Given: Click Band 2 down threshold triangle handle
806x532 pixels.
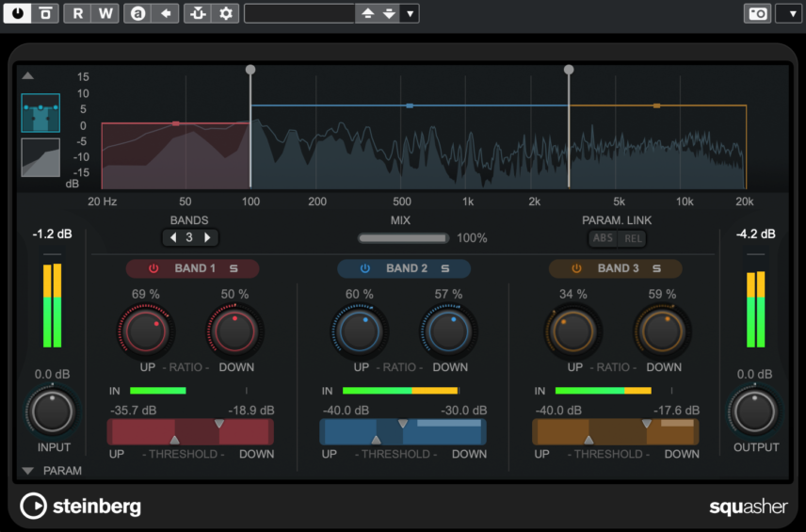Looking at the screenshot, I should click(403, 424).
